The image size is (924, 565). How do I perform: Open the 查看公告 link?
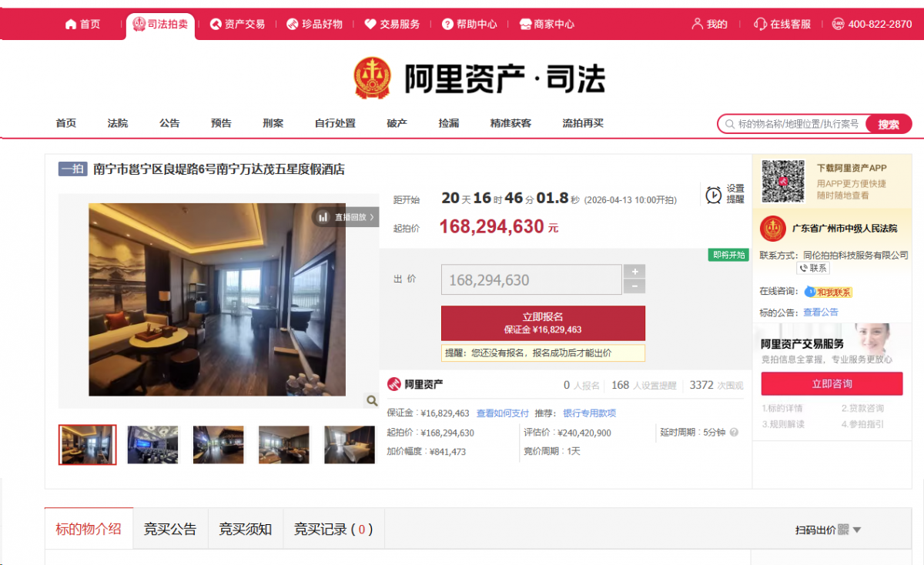pyautogui.click(x=821, y=312)
